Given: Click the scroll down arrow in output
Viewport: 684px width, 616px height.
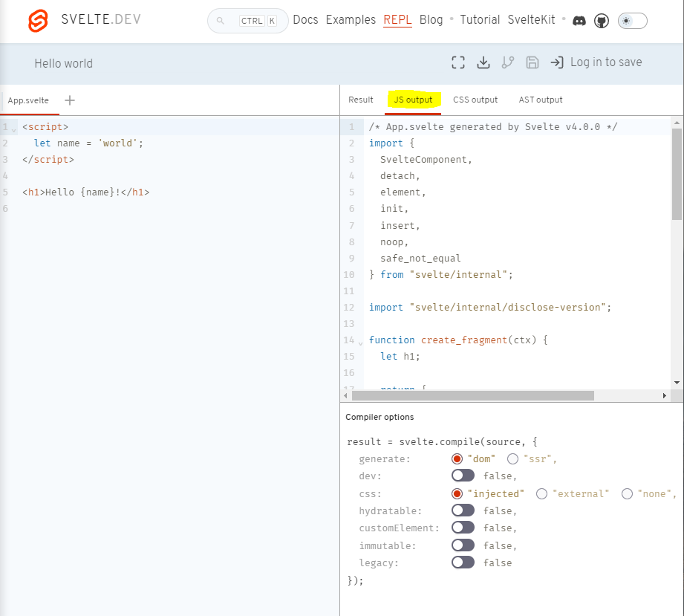Looking at the screenshot, I should pos(677,383).
